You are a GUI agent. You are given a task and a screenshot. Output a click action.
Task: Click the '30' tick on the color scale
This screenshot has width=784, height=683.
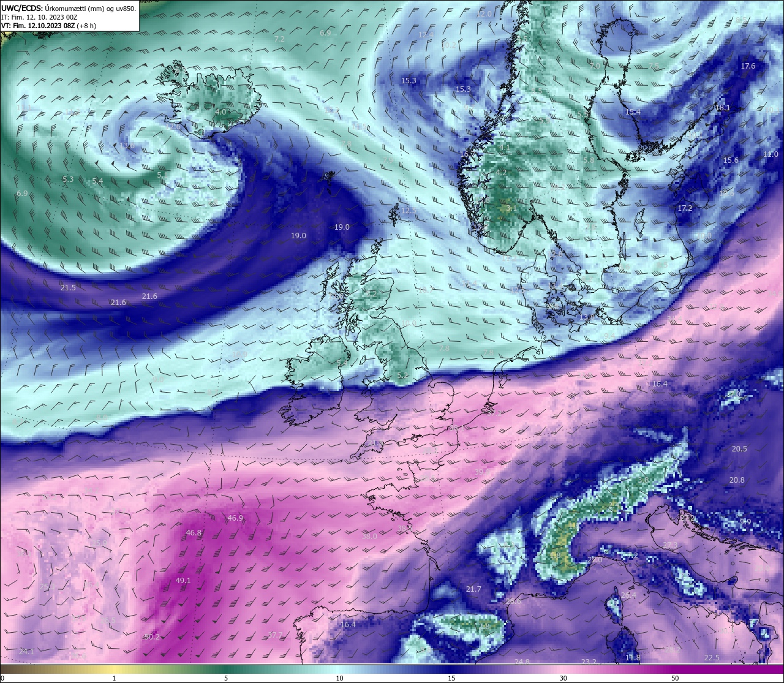pos(563,678)
